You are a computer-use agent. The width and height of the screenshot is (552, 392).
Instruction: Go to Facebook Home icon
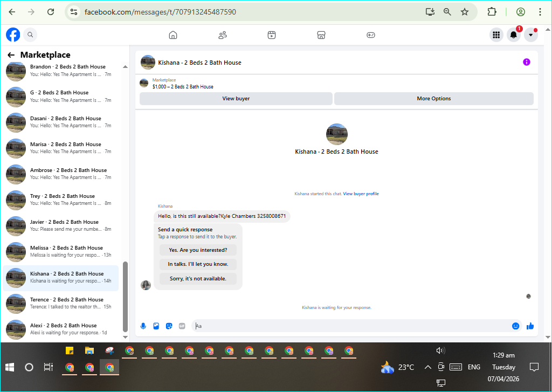(173, 35)
